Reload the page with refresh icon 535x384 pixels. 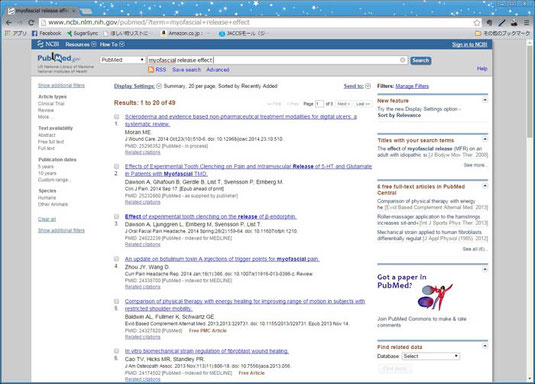31,23
